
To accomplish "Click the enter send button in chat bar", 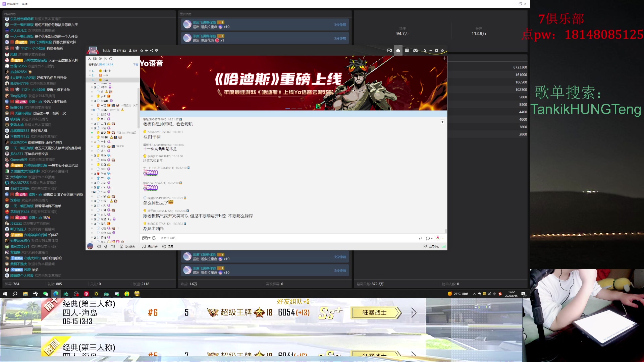I will (420, 238).
